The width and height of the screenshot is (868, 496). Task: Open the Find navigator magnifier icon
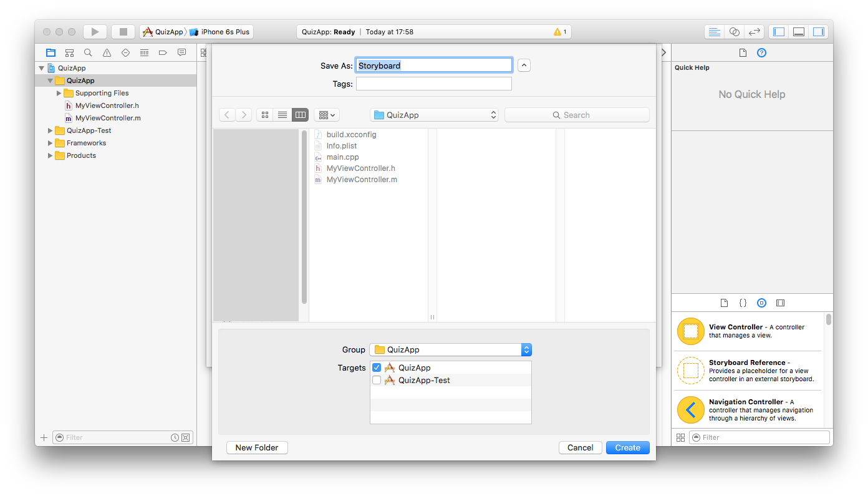point(88,53)
